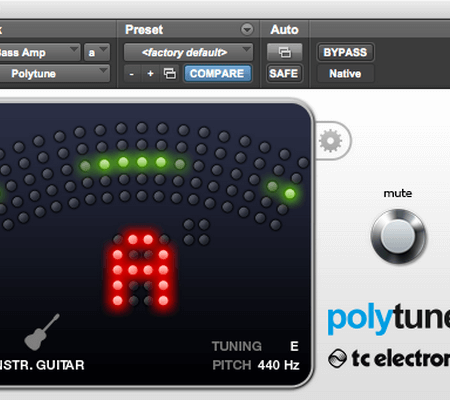Open the Bass Amp track selector

tap(39, 52)
